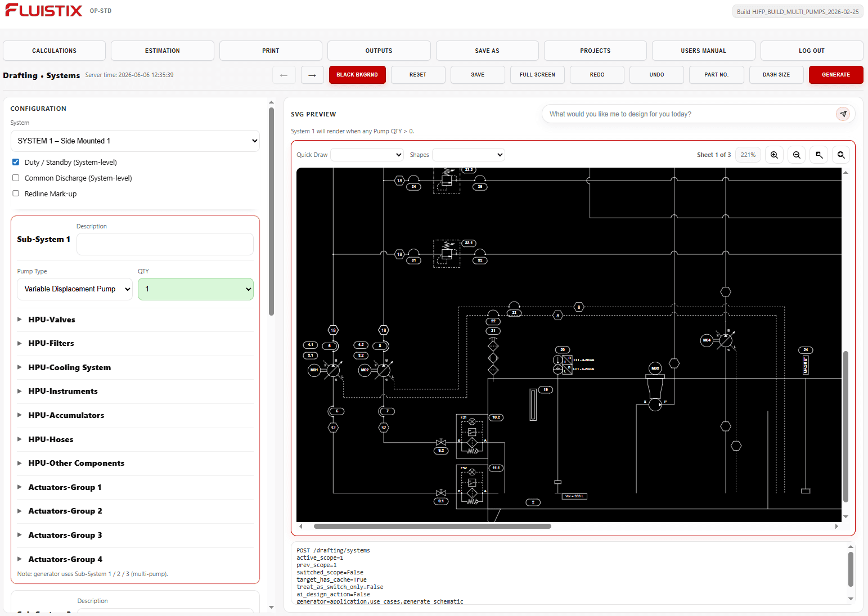Expand the HPU-Accumulators section
The height and width of the screenshot is (616, 868).
click(66, 415)
